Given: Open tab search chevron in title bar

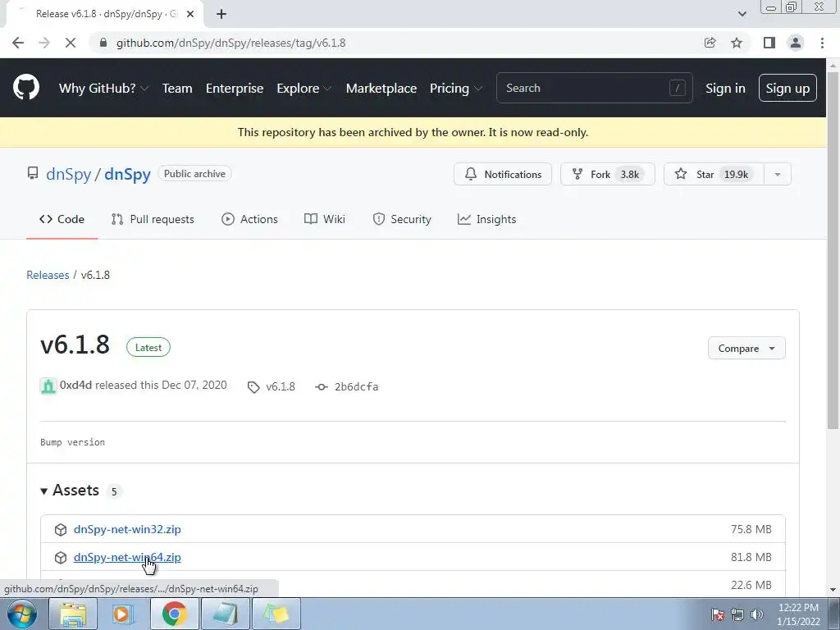Looking at the screenshot, I should click(x=742, y=14).
